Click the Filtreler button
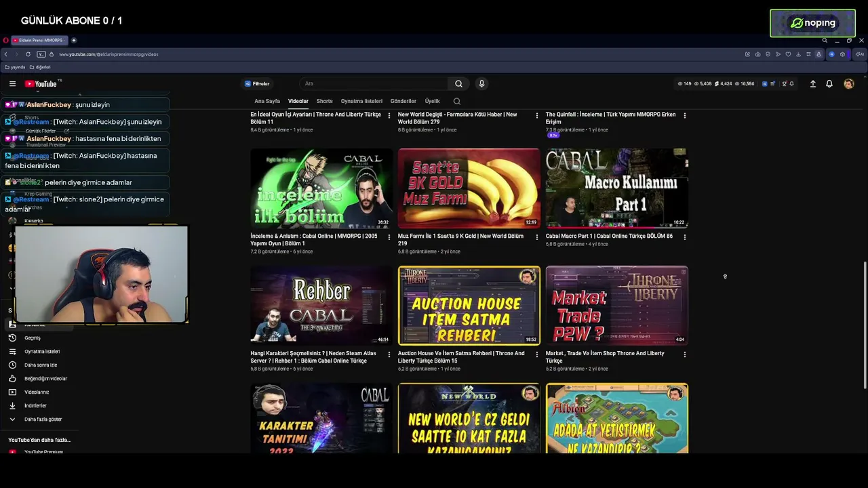868x488 pixels. [x=257, y=84]
